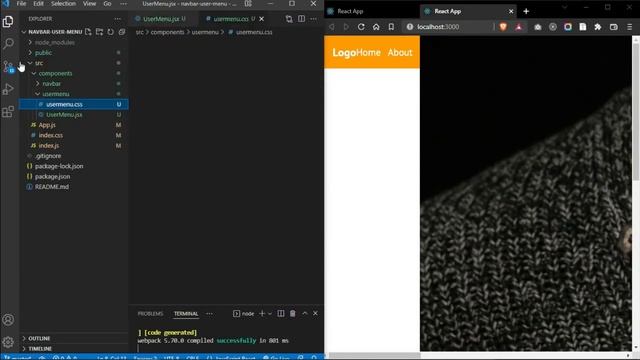The width and height of the screenshot is (640, 360).
Task: Open the Accounts menu icon
Action: 8,320
